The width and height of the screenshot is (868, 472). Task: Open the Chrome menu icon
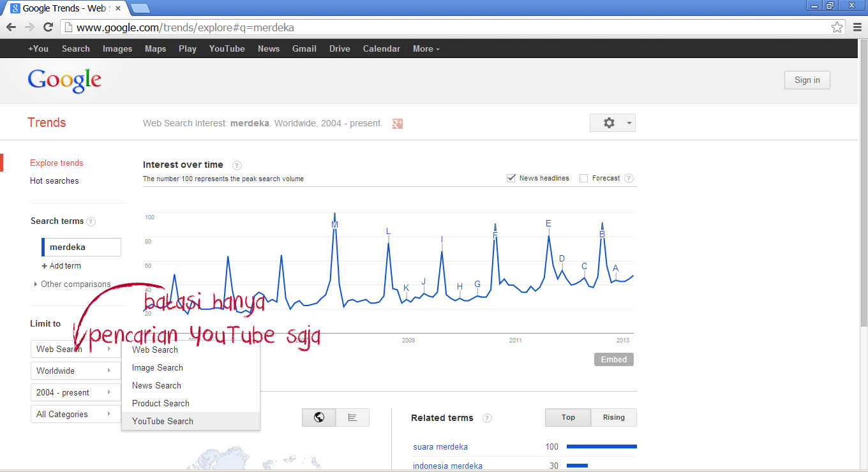pos(857,27)
